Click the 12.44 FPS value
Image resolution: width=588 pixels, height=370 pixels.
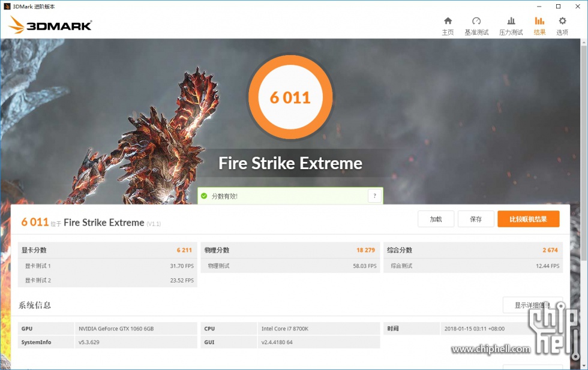(x=547, y=266)
